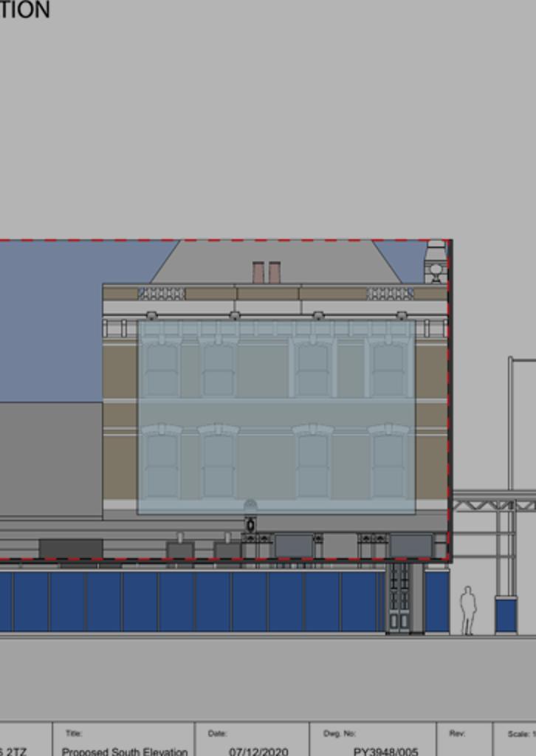Click the human silhouette scale figure

pyautogui.click(x=467, y=611)
